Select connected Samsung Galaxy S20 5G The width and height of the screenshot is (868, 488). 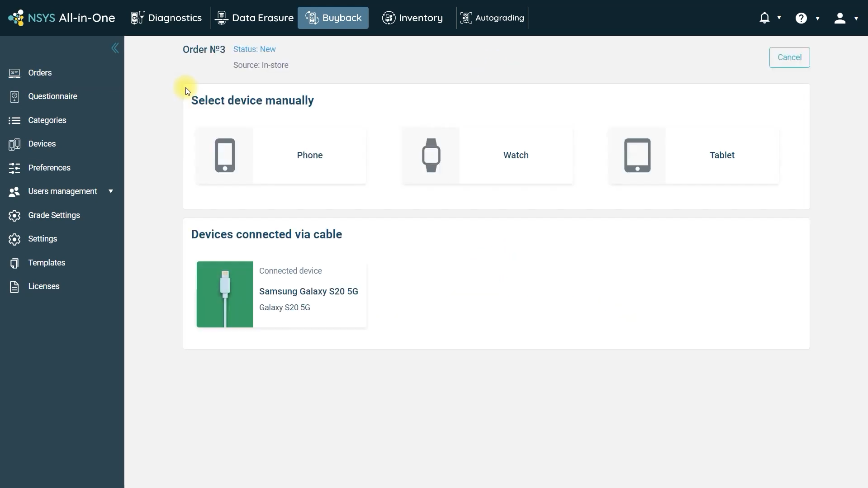pos(281,294)
